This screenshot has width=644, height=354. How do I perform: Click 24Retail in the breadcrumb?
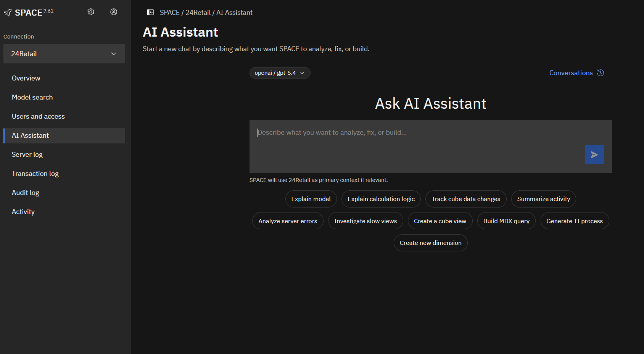(198, 13)
